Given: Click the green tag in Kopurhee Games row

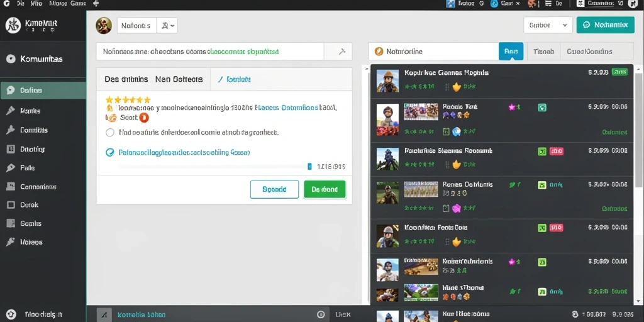Looking at the screenshot, I should coord(619,72).
